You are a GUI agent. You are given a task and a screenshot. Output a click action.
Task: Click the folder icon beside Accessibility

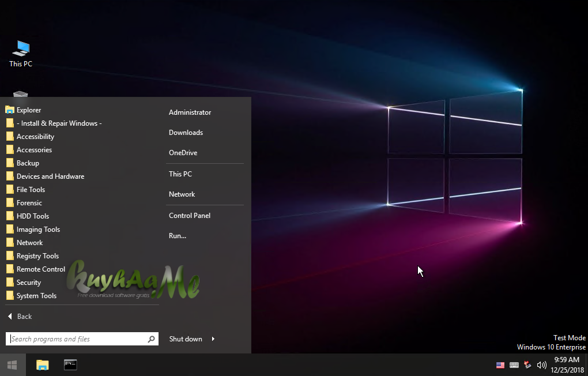coord(10,137)
